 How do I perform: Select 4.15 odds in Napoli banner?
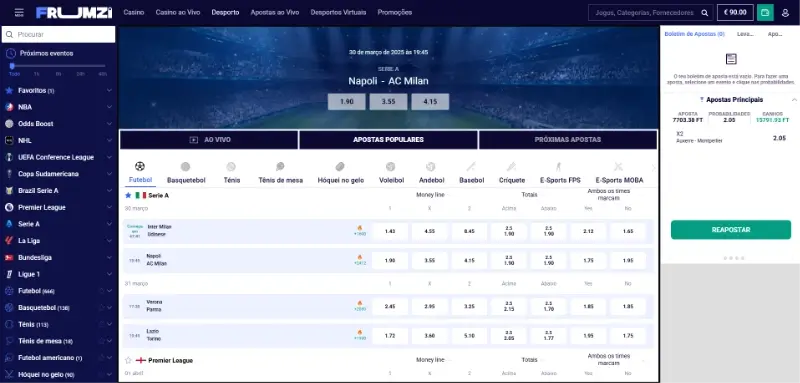(x=430, y=101)
